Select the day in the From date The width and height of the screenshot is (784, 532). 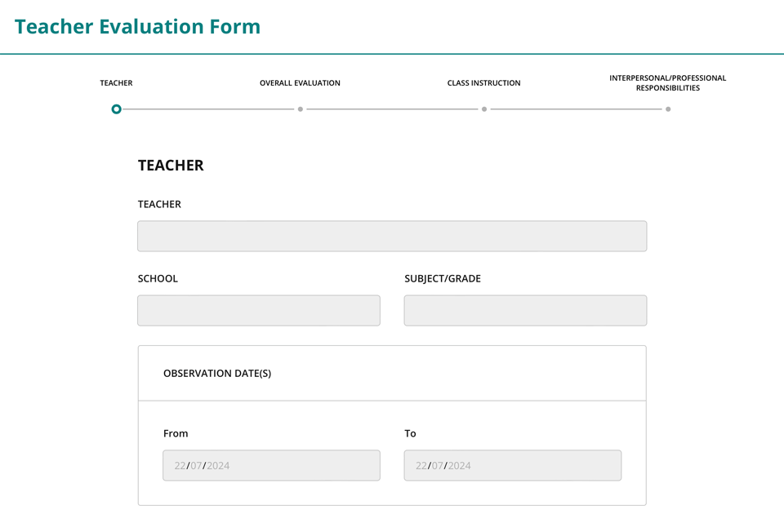180,466
